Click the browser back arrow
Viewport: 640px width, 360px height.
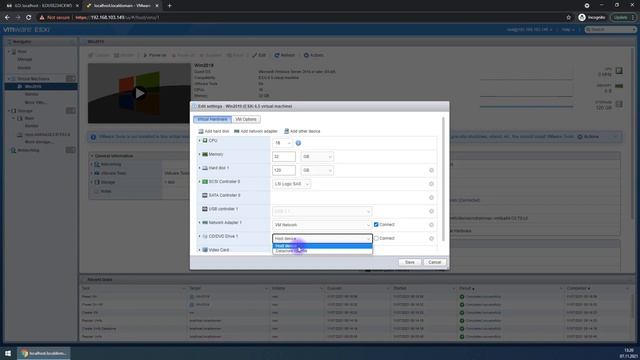[x=7, y=18]
